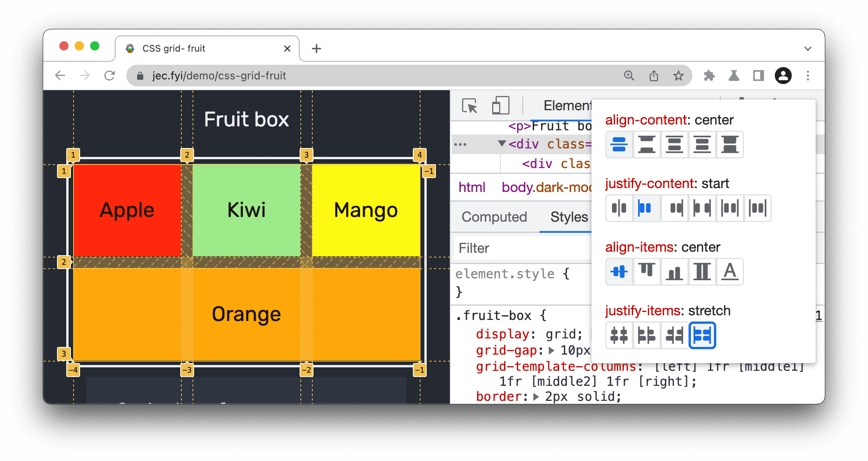Viewport: 868px width, 461px height.
Task: Click the align-items baseline icon
Action: (x=729, y=270)
